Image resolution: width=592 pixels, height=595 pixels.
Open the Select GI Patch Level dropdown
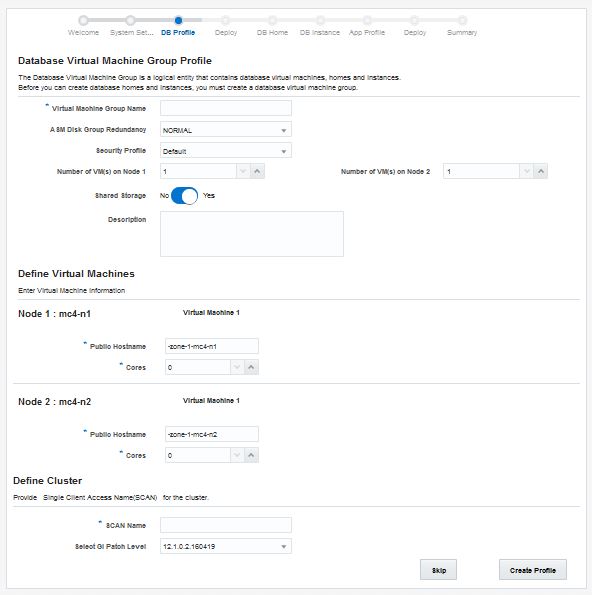(226, 546)
